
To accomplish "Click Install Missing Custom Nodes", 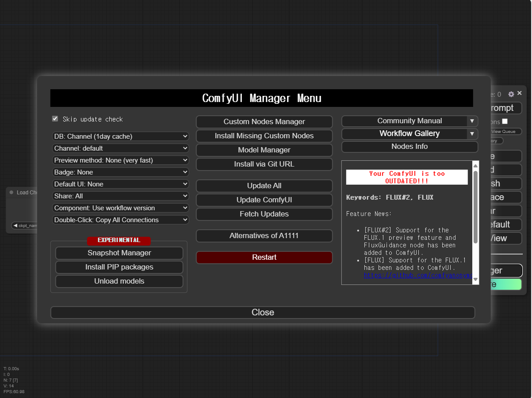I will (x=264, y=136).
